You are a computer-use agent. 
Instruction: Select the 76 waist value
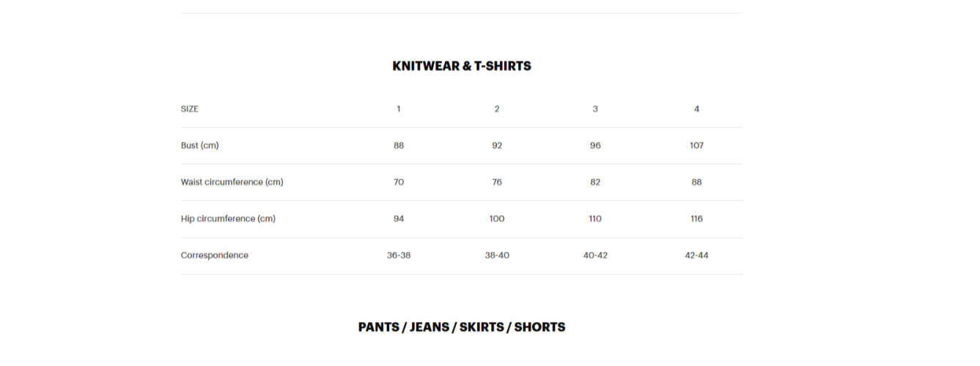(497, 182)
